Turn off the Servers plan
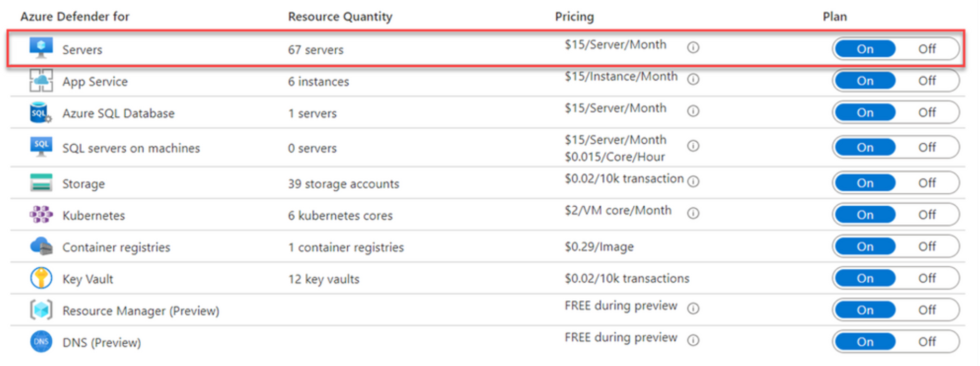980x366 pixels. 926,49
